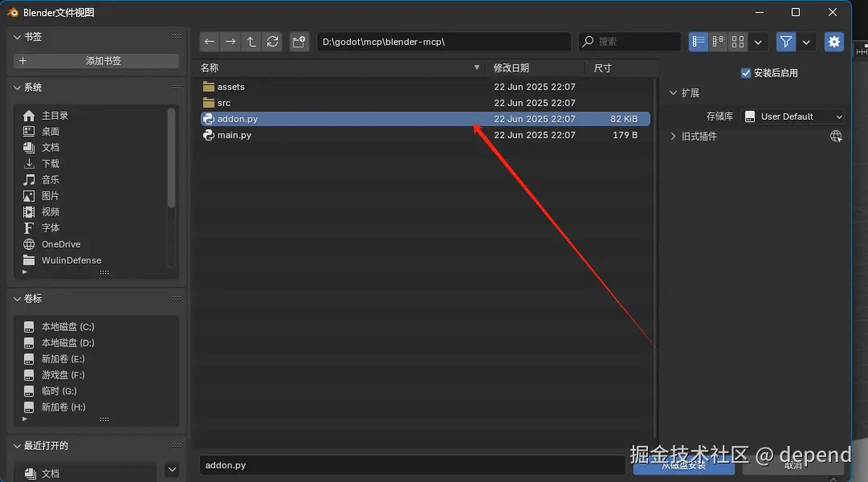Image resolution: width=868 pixels, height=482 pixels.
Task: Navigate up to parent directory
Action: (x=251, y=42)
